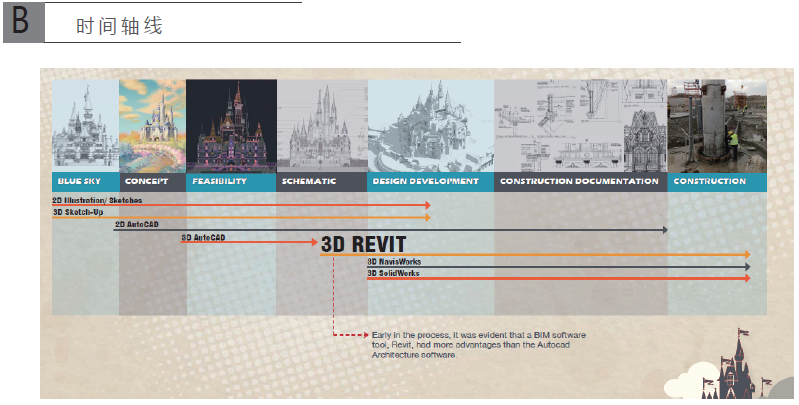Click the FEASIBILITY phase header

[x=219, y=182]
